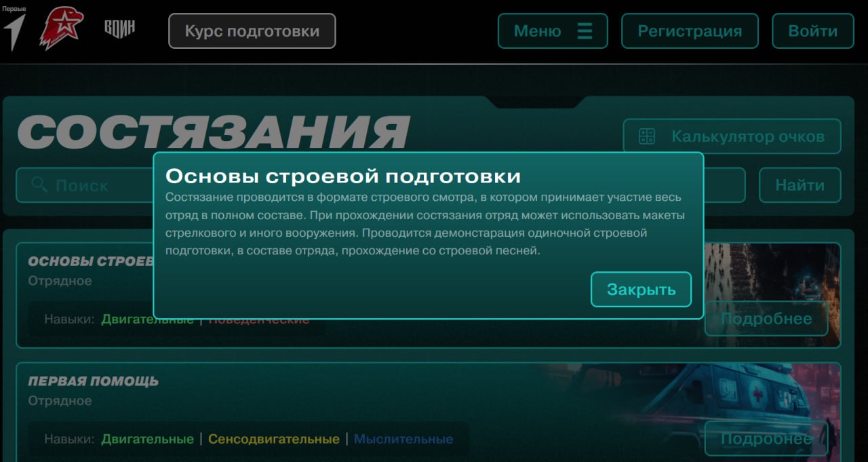Click the red star eagle logo
The image size is (868, 462).
[x=61, y=30]
